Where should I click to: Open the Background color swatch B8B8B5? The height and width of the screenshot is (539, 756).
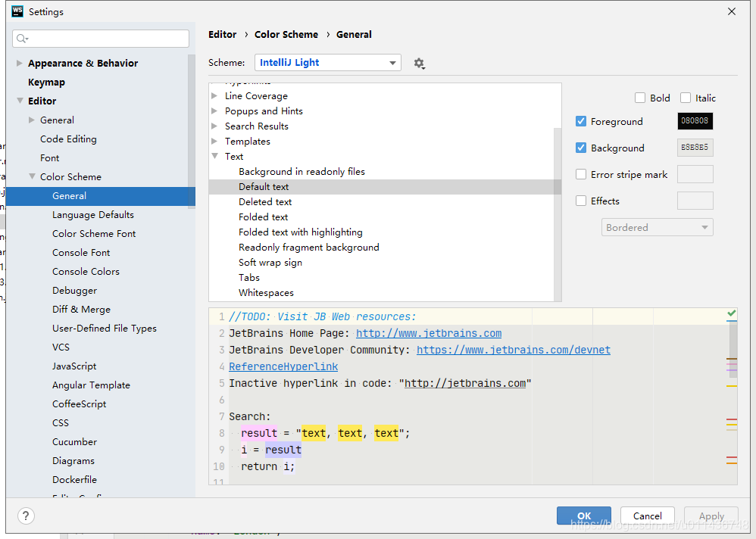[695, 147]
